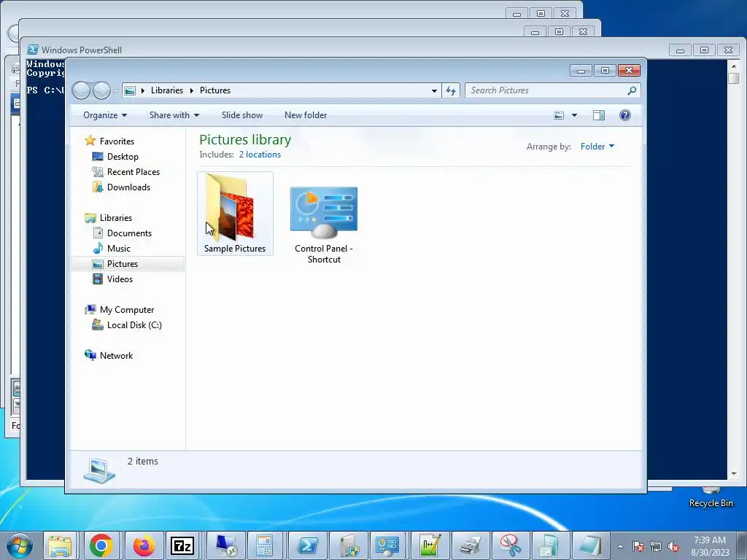This screenshot has height=560, width=747.
Task: Click Libraries in the address breadcrumb
Action: pyautogui.click(x=167, y=90)
